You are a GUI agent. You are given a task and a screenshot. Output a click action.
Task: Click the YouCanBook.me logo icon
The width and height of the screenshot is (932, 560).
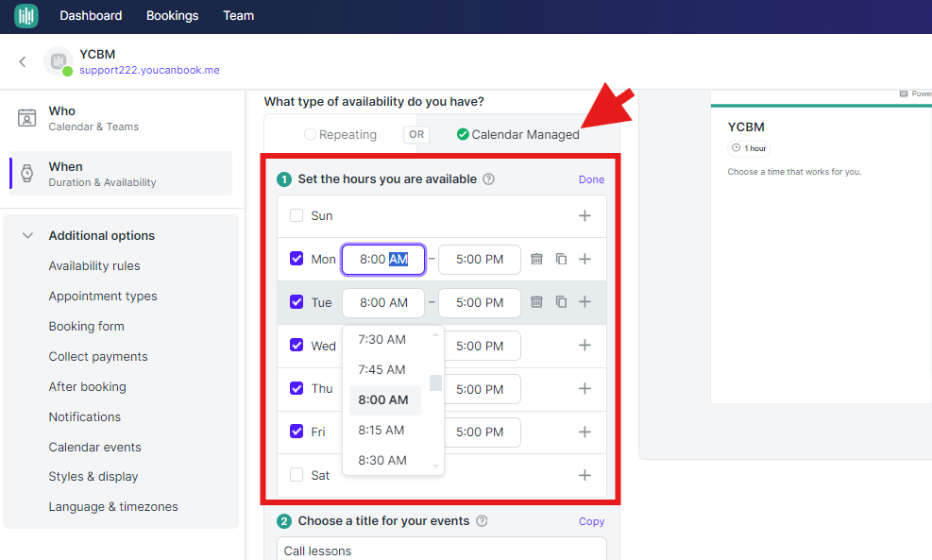(x=26, y=16)
